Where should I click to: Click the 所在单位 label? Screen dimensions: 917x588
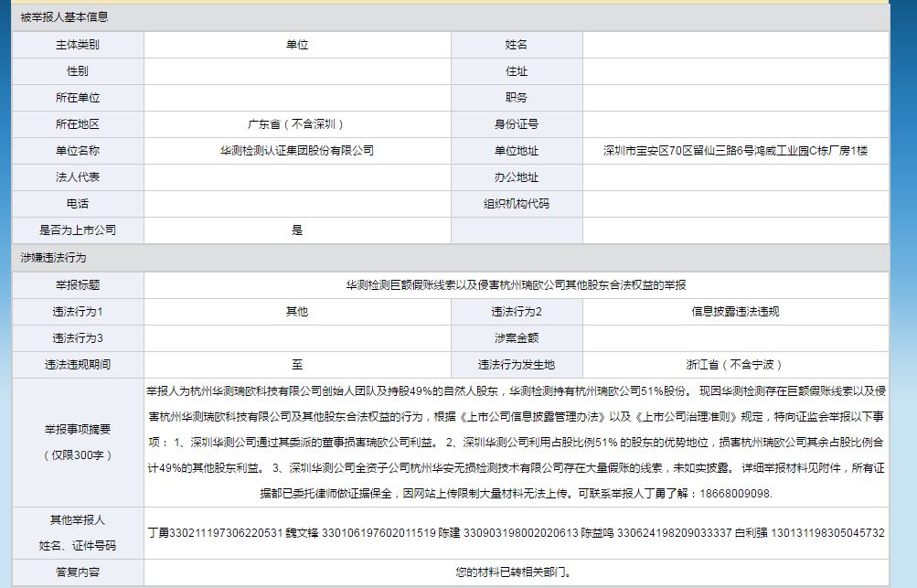pyautogui.click(x=78, y=98)
